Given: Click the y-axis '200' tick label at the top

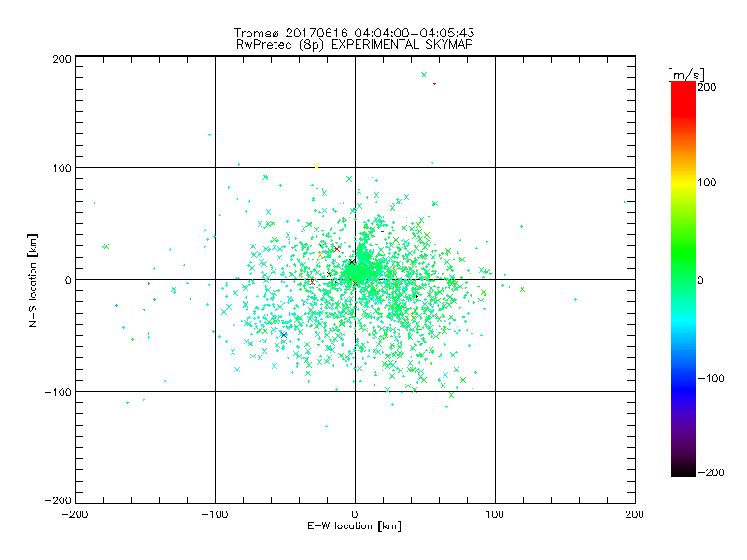Looking at the screenshot, I should point(62,59).
